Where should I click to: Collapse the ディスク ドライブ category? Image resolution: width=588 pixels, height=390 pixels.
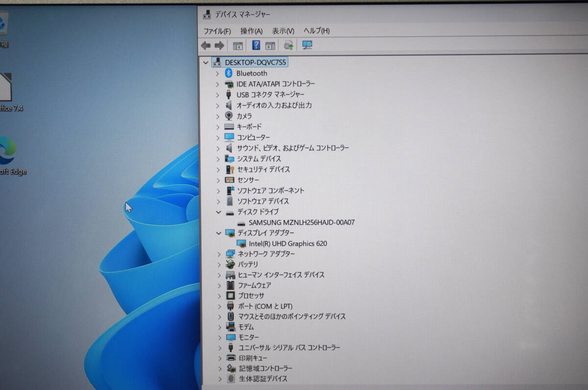219,212
